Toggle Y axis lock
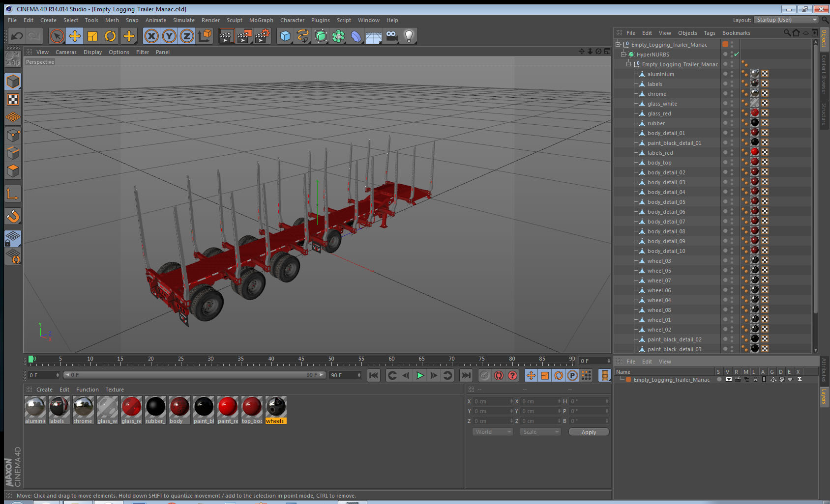Screen dimensions: 830x504 pos(169,36)
